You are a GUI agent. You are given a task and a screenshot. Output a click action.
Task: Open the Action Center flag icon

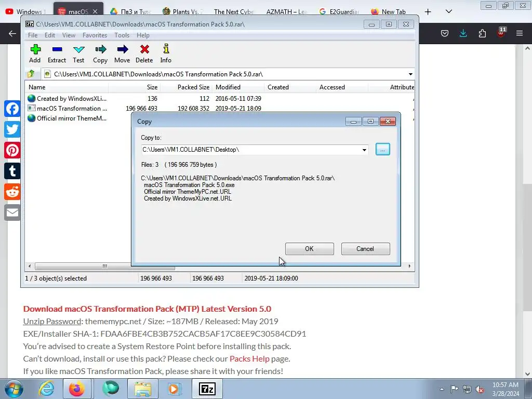coord(454,389)
